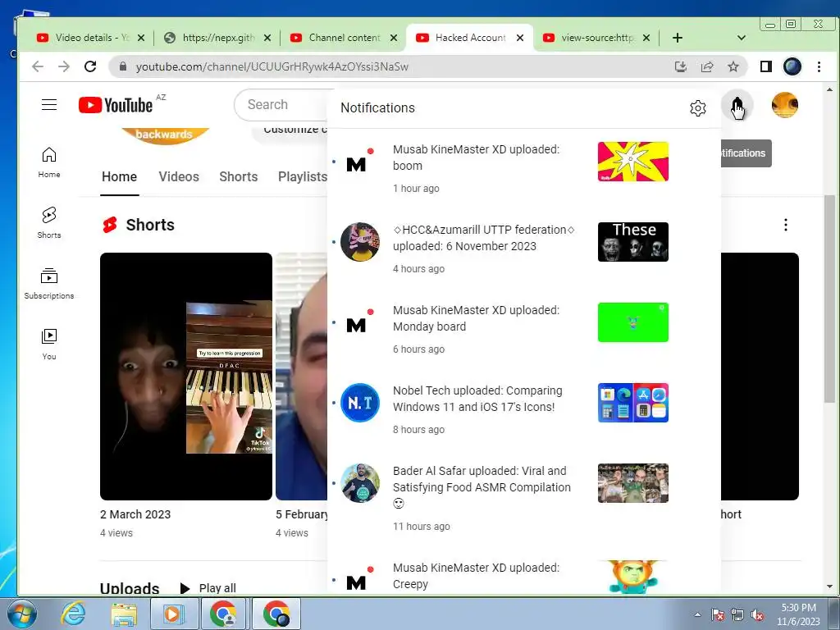Open Chrome's three-dot menu
This screenshot has height=630, width=840.
819,66
